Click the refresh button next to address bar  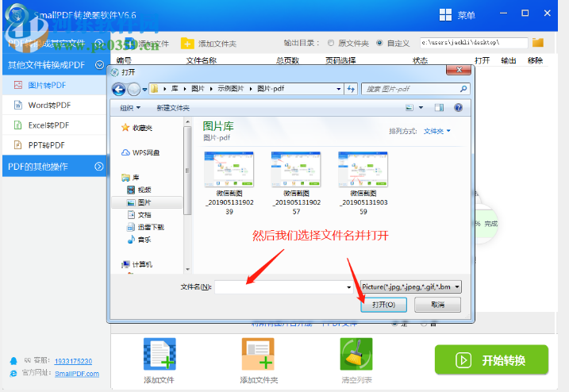pos(351,89)
